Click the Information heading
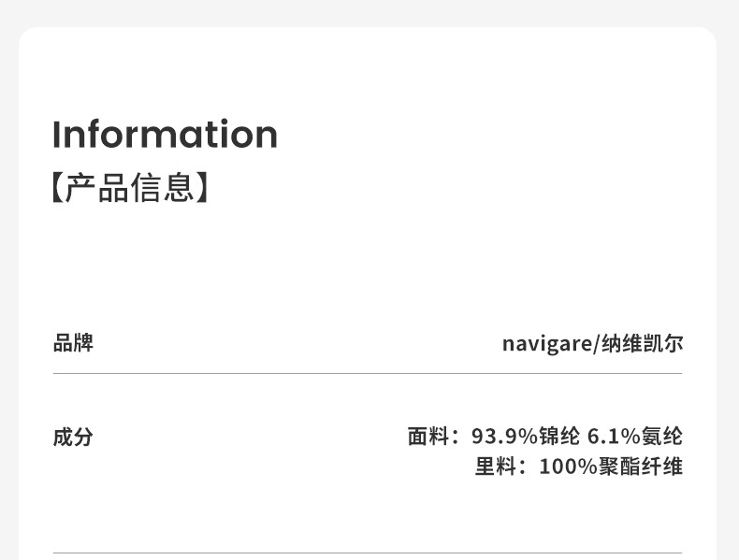739x560 pixels. (165, 135)
